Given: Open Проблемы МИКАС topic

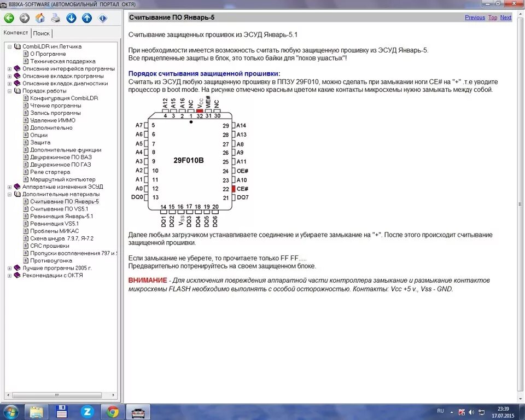Looking at the screenshot, I should [54, 231].
